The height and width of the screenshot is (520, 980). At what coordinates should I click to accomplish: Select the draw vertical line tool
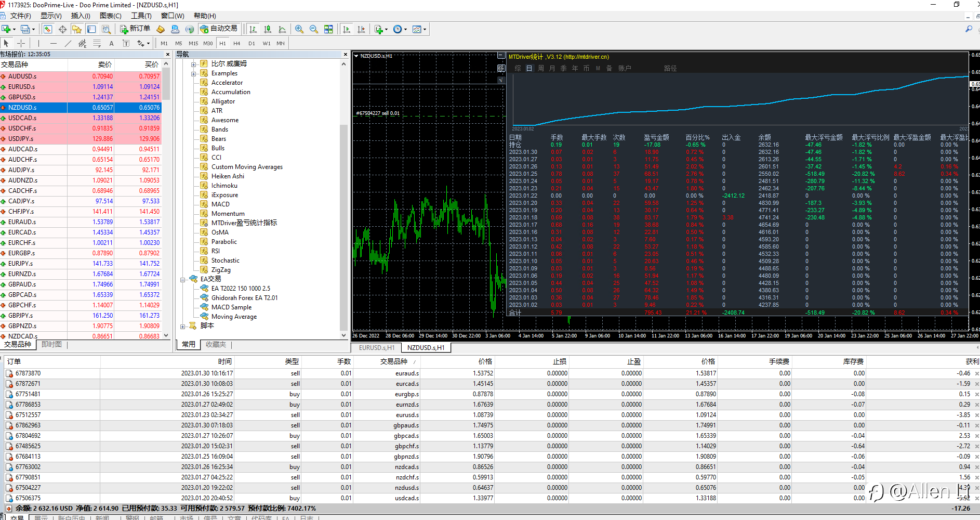click(x=38, y=43)
